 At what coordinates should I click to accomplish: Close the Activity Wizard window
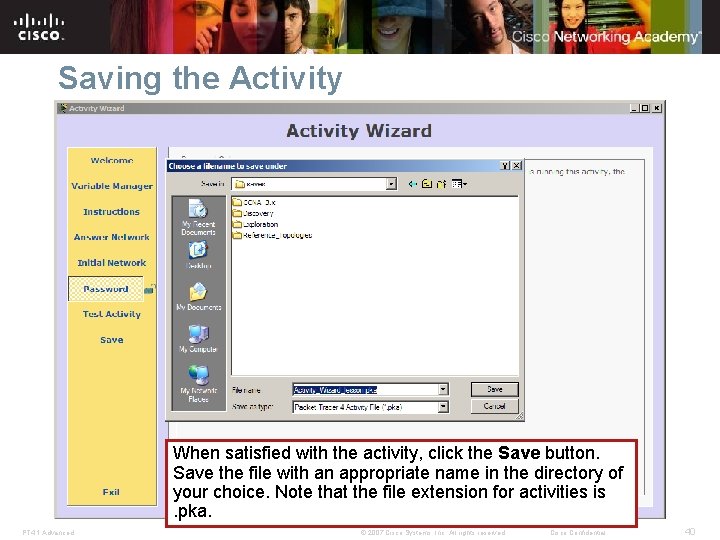[657, 108]
